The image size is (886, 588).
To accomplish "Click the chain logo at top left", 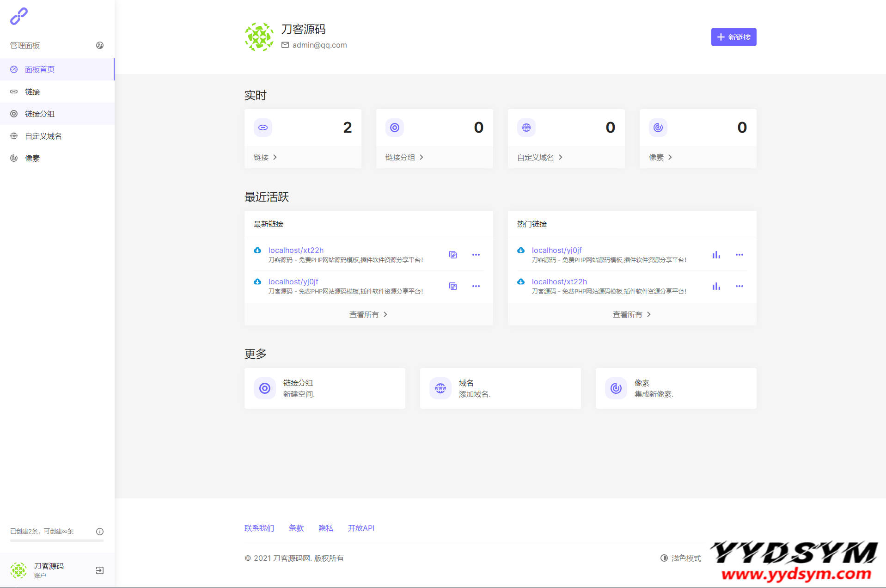I will pyautogui.click(x=19, y=16).
